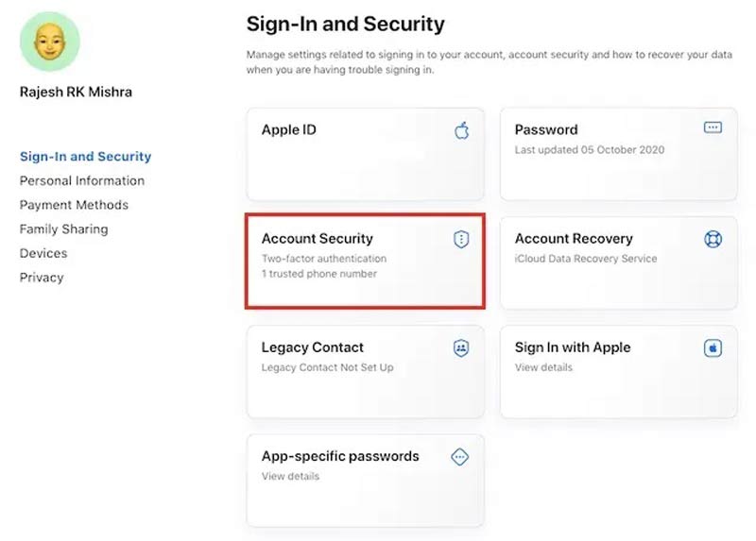Open Personal Information section
Screen dimensions: 756x541
pyautogui.click(x=82, y=180)
